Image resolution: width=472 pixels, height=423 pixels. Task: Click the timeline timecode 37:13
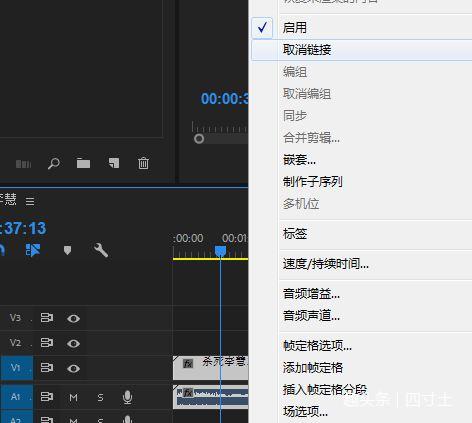[23, 228]
